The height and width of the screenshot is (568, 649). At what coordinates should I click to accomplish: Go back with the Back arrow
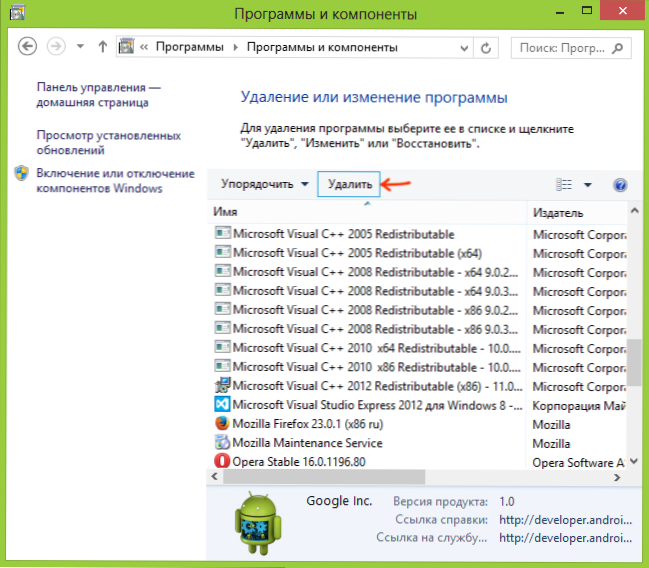tap(27, 46)
